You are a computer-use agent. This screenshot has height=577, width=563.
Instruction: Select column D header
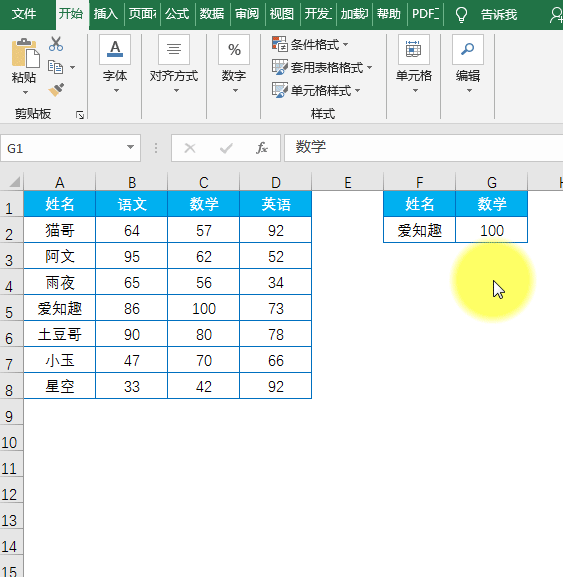click(x=276, y=182)
